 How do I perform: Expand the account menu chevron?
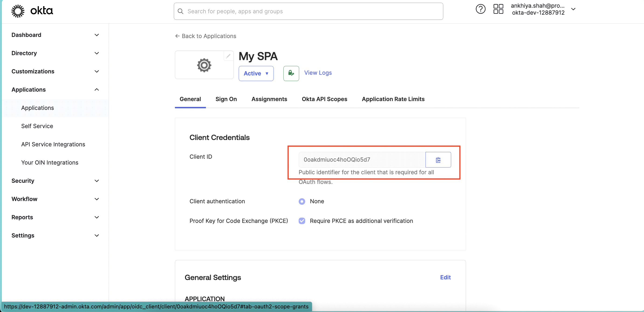pos(573,9)
